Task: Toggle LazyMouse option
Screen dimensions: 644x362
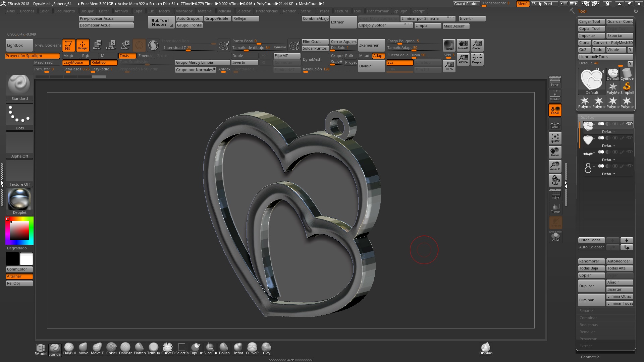Action: tap(75, 63)
